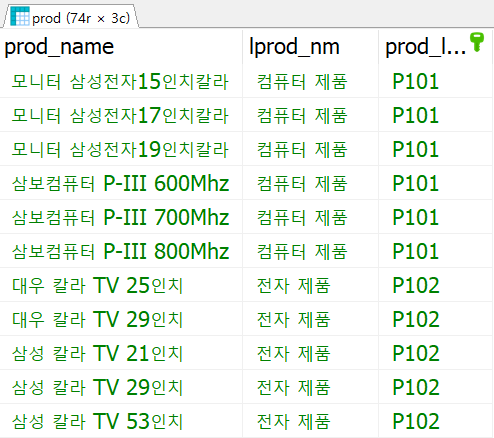Viewport: 494px width, 438px height.
Task: Select cell 삼보컴퓨터 P-III 600Mhz
Action: [120, 183]
